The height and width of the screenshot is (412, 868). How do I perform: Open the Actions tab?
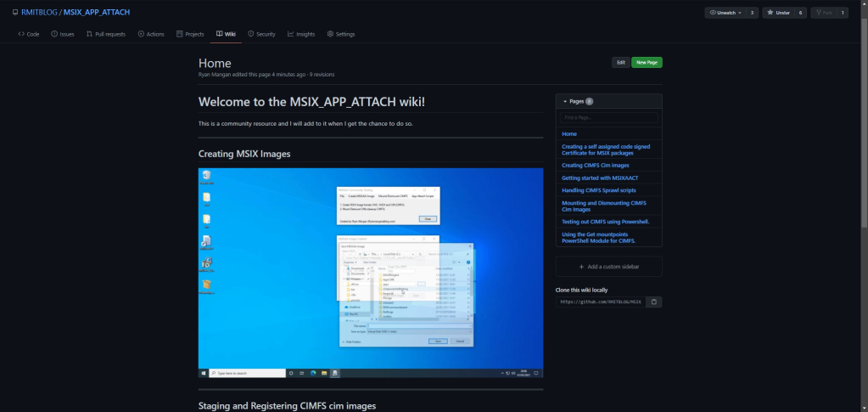151,34
